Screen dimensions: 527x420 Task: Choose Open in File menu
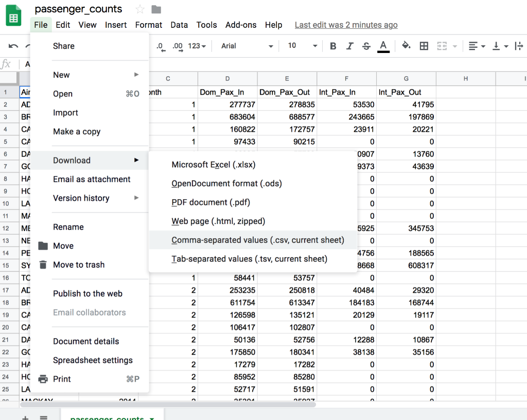click(90, 94)
